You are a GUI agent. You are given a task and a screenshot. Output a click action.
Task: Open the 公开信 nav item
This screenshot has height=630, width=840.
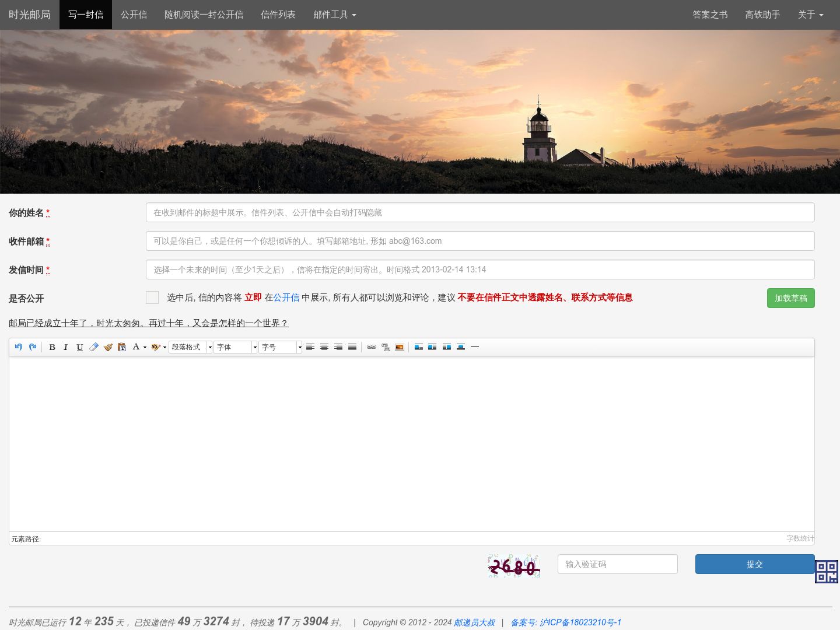pos(134,15)
